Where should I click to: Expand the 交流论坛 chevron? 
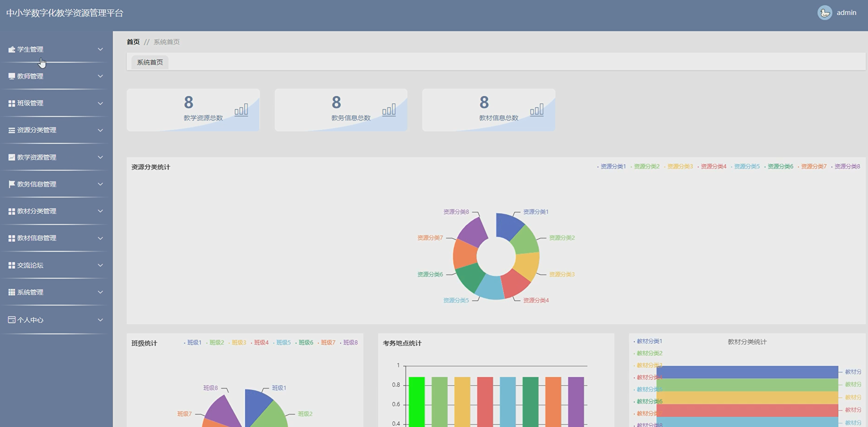(100, 265)
